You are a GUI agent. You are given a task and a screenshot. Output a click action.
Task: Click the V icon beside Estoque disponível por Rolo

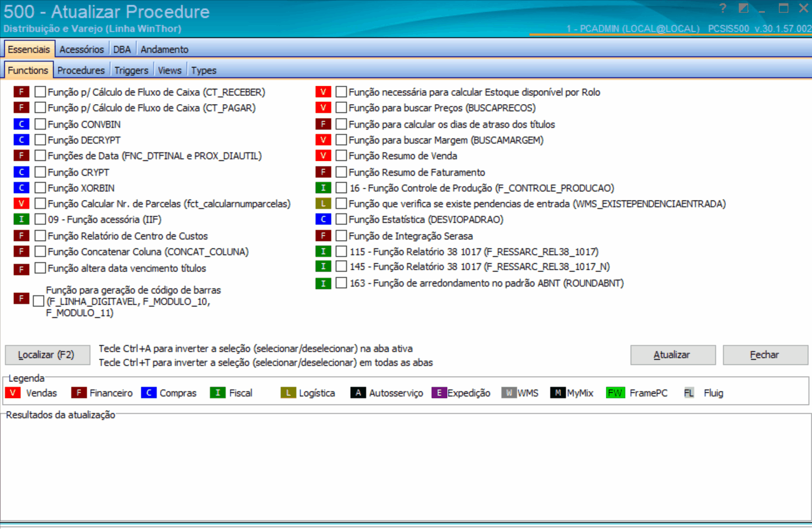(323, 92)
